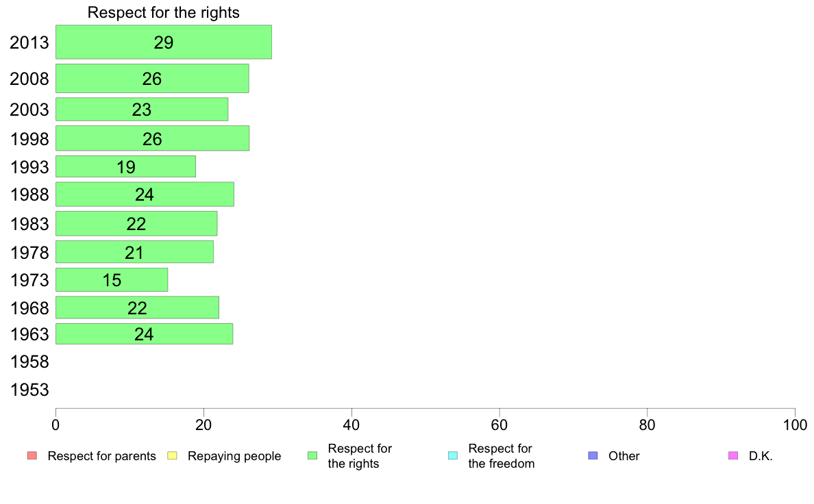
Task: Select the 1993 bar showing 19
Action: [x=125, y=166]
